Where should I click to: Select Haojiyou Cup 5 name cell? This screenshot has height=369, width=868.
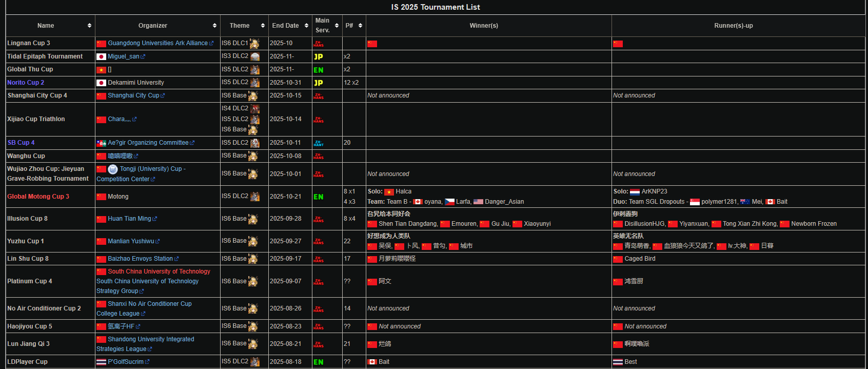click(x=50, y=326)
